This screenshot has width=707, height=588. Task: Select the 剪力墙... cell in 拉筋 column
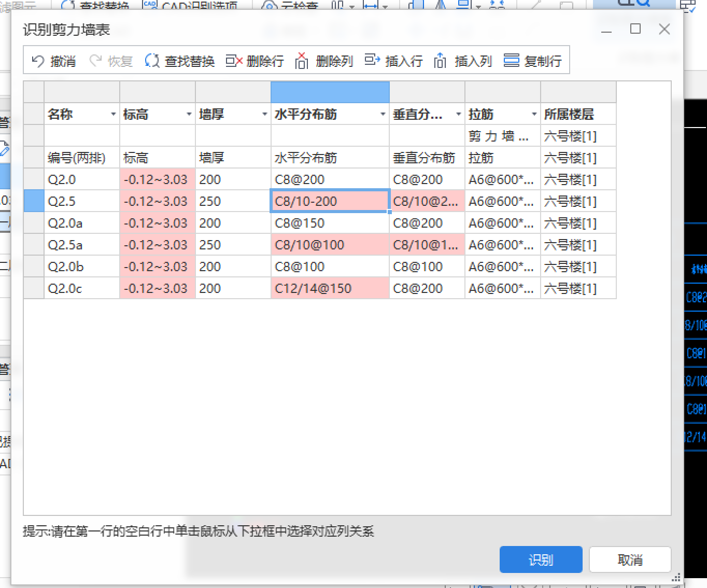tap(503, 136)
